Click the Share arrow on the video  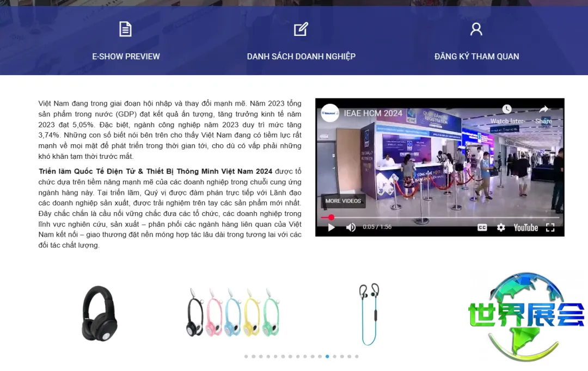pyautogui.click(x=543, y=110)
